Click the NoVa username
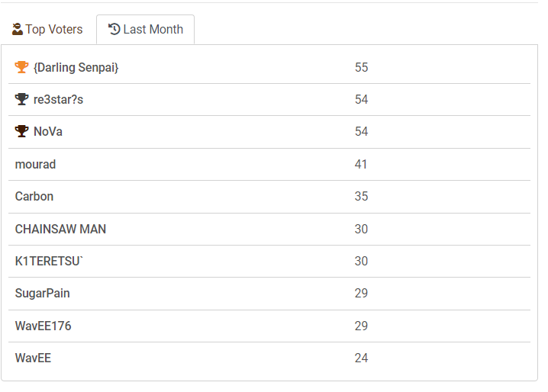548x392 pixels. click(x=48, y=131)
